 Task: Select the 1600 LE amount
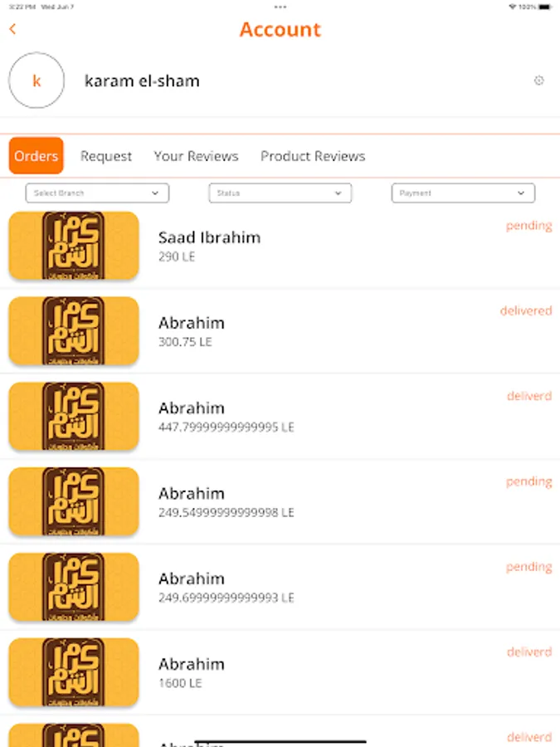(180, 683)
